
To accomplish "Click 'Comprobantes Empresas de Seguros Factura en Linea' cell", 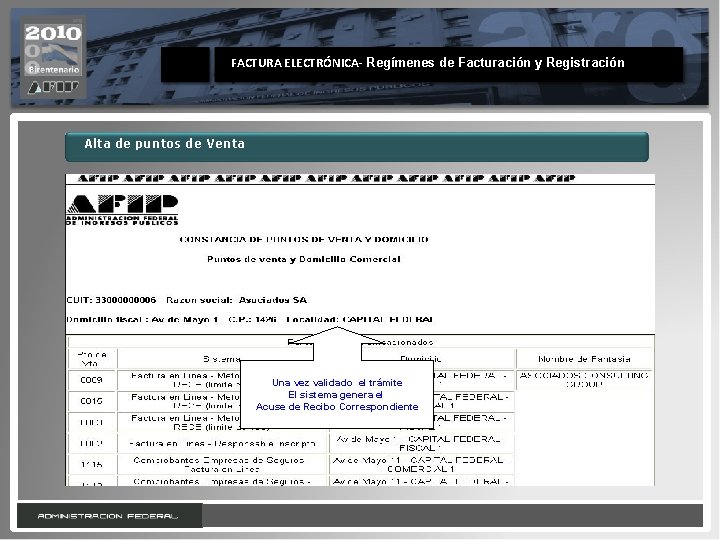I will click(x=222, y=465).
